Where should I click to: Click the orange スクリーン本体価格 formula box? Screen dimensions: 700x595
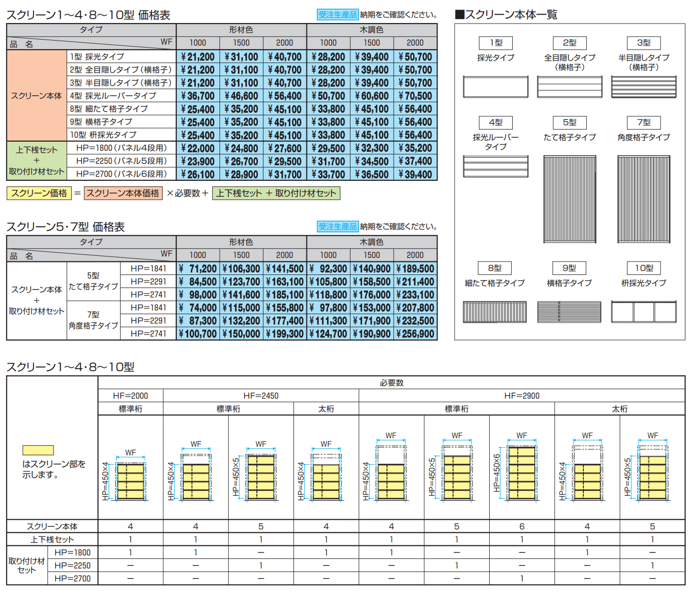[123, 193]
